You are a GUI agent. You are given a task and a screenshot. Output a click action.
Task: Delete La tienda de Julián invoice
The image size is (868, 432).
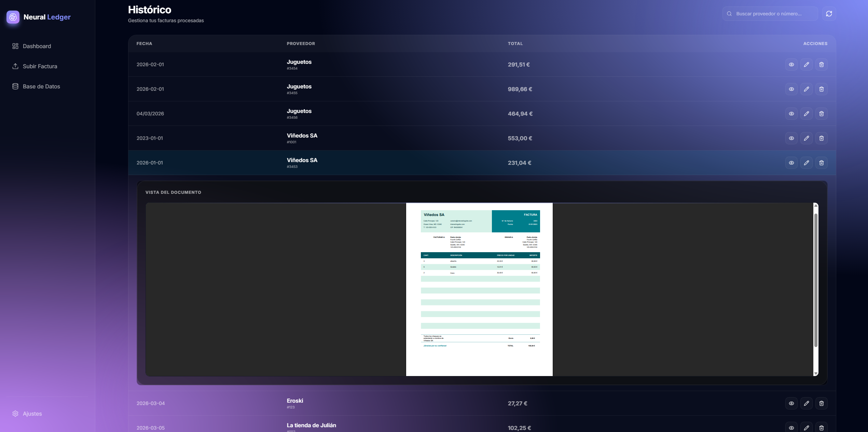click(822, 428)
